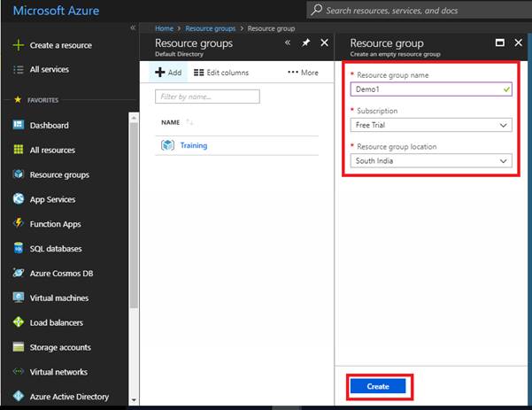This screenshot has height=410, width=532.
Task: Click the Favorites star icon
Action: pyautogui.click(x=18, y=100)
